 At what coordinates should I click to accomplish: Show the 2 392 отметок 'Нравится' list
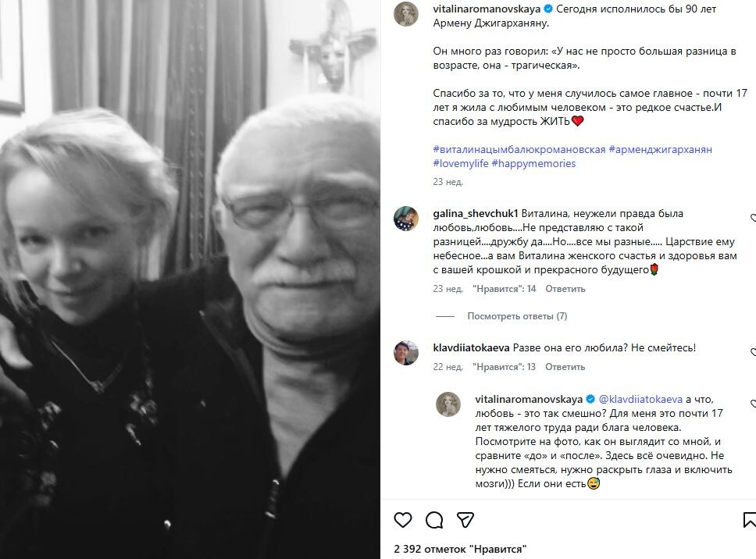click(x=460, y=549)
